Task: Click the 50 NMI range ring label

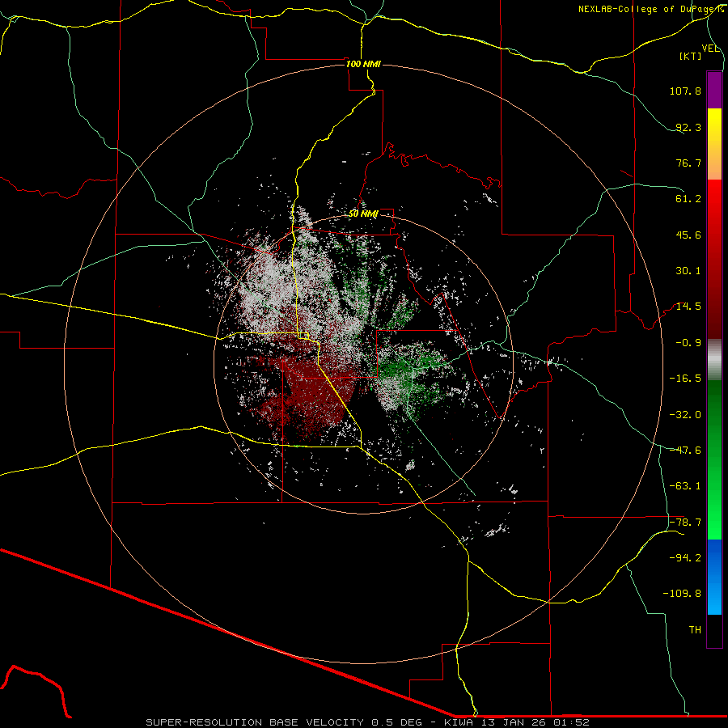Action: point(363,214)
